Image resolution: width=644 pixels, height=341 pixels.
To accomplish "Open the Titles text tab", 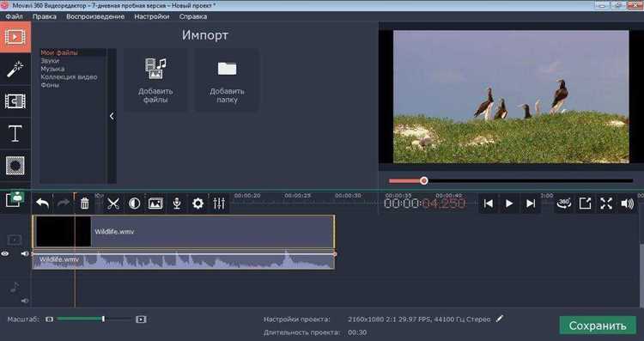I will pos(15,133).
